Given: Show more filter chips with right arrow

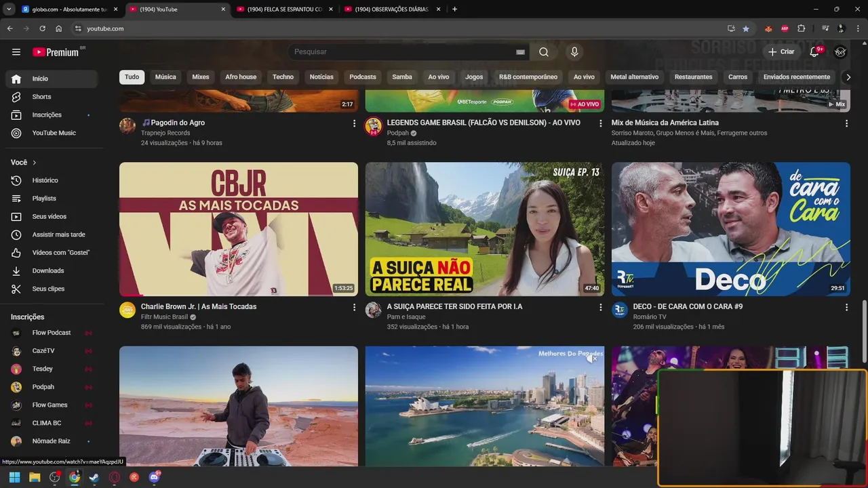Looking at the screenshot, I should pos(848,77).
